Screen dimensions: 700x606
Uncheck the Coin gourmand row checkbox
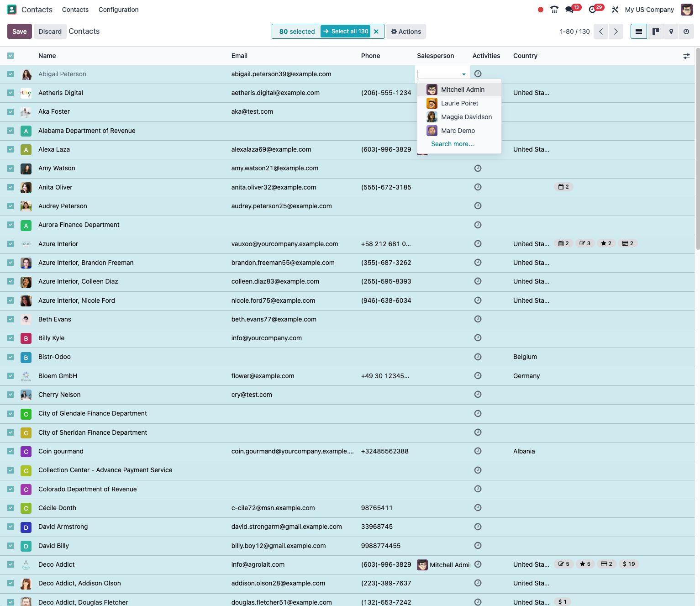point(11,451)
